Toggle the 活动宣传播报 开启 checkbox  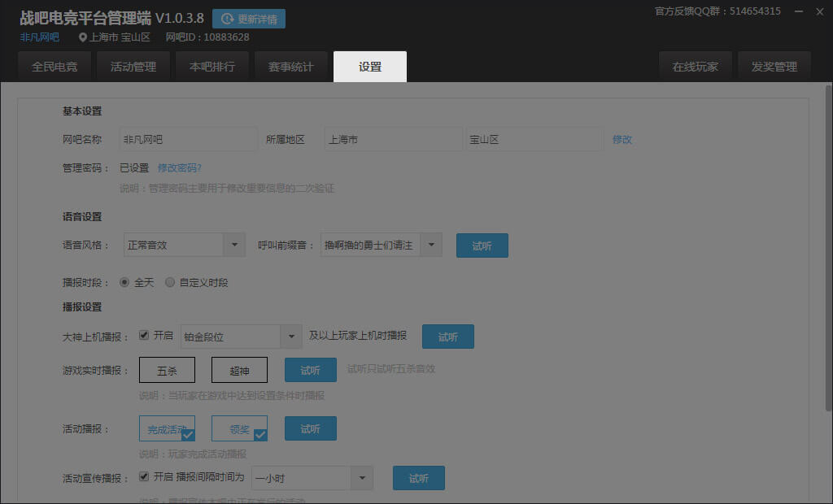click(143, 476)
